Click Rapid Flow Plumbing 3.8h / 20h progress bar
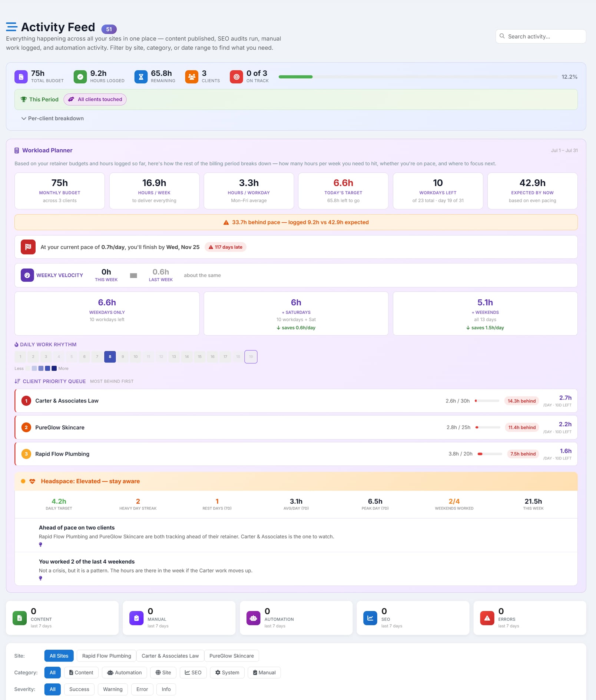This screenshot has height=700, width=596. 490,454
